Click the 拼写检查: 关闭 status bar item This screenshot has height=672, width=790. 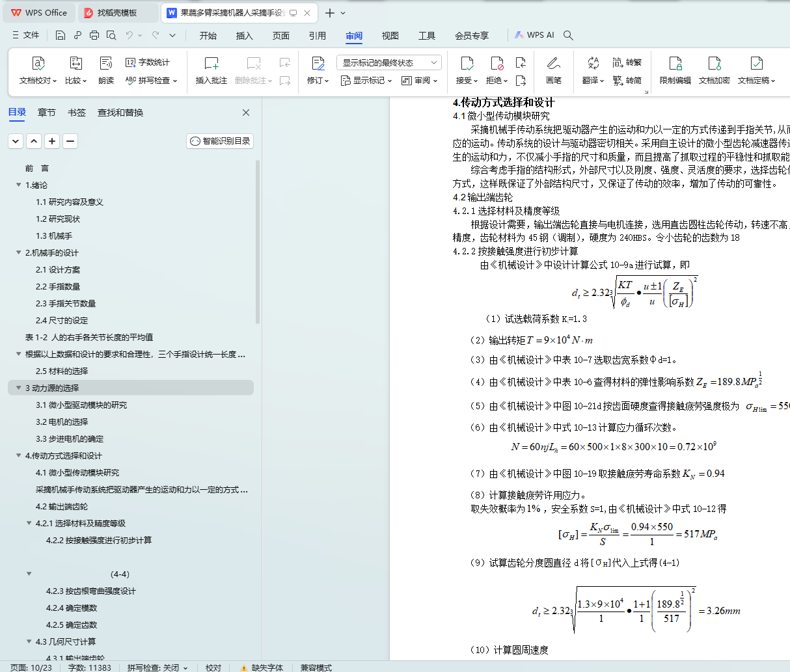point(157,667)
